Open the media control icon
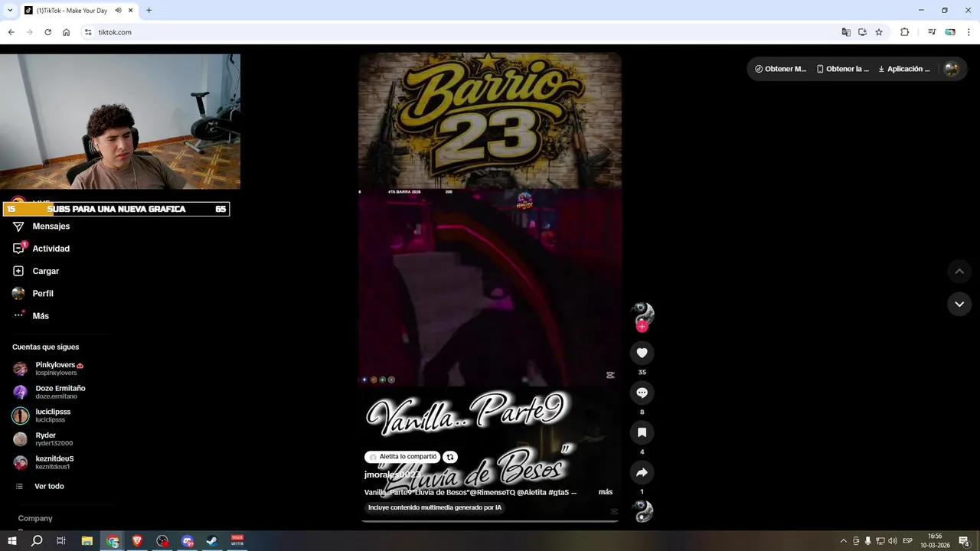 coord(932,32)
